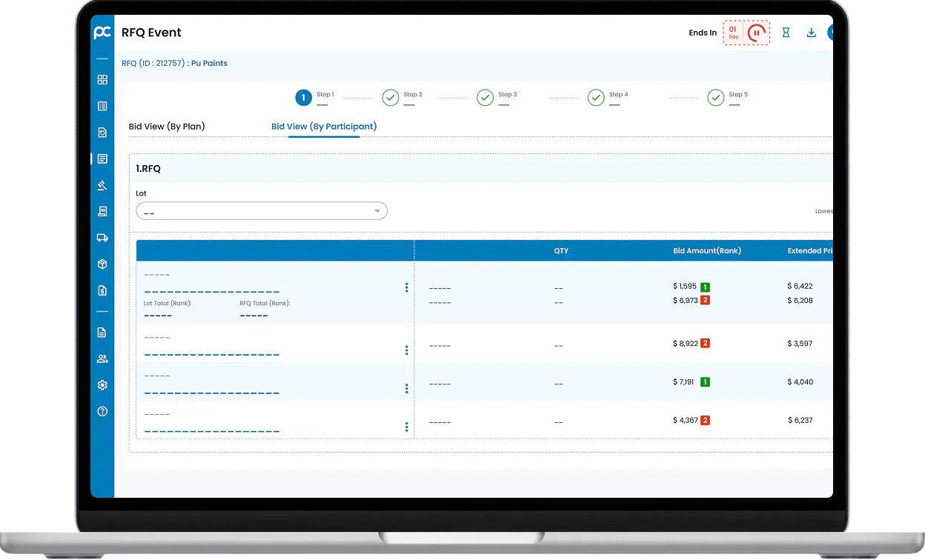Open the dashboard grid icon in sidebar
Viewport: 925px width, 560px height.
(x=102, y=80)
